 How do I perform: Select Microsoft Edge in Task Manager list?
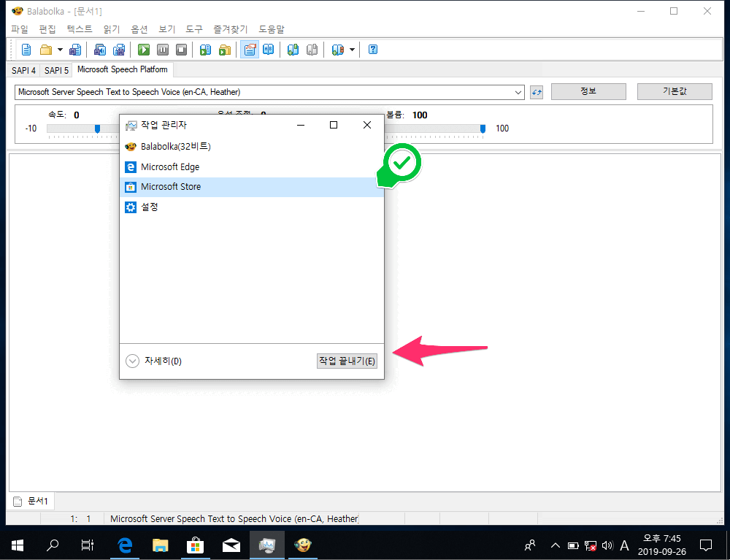coord(251,166)
